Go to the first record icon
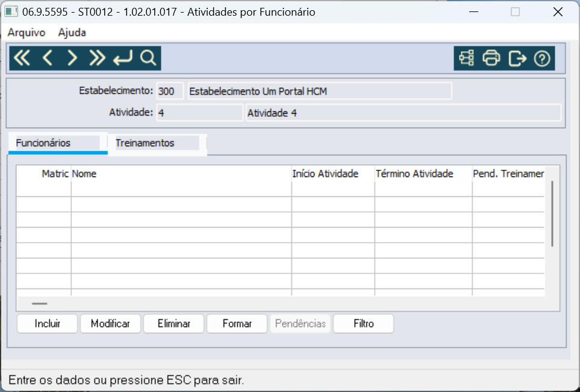The image size is (580, 392). click(x=22, y=58)
